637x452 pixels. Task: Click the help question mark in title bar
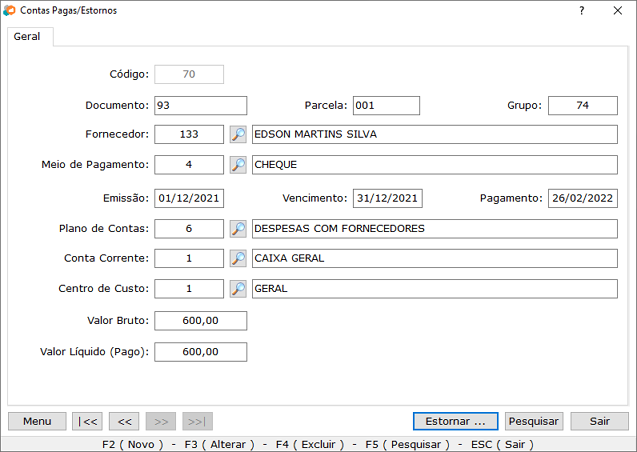582,10
